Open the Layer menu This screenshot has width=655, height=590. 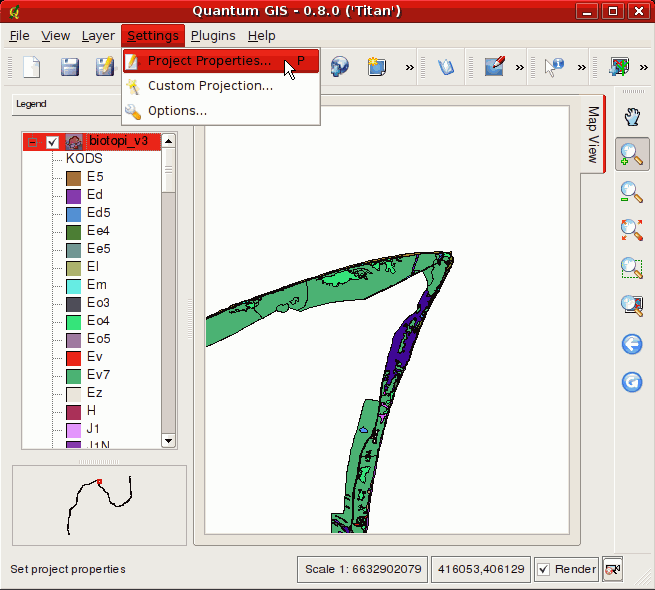tap(98, 36)
